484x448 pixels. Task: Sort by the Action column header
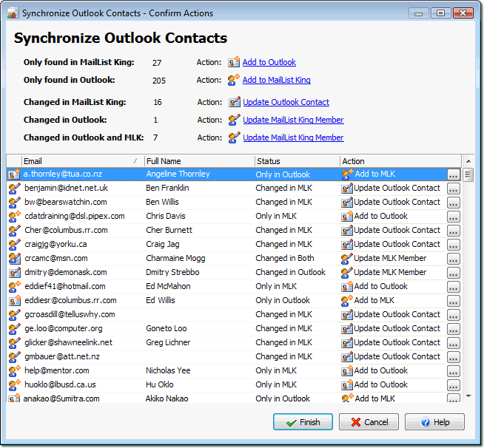(x=400, y=161)
